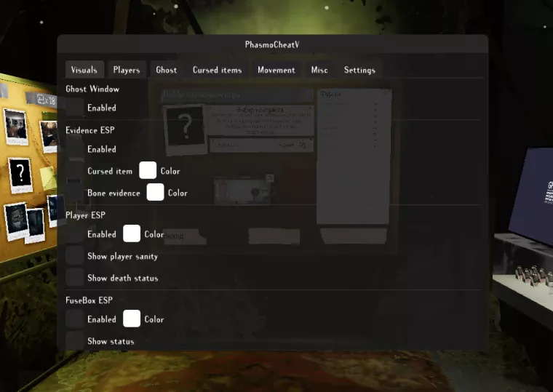
Task: Switch to the Visuals tab
Action: (x=84, y=70)
